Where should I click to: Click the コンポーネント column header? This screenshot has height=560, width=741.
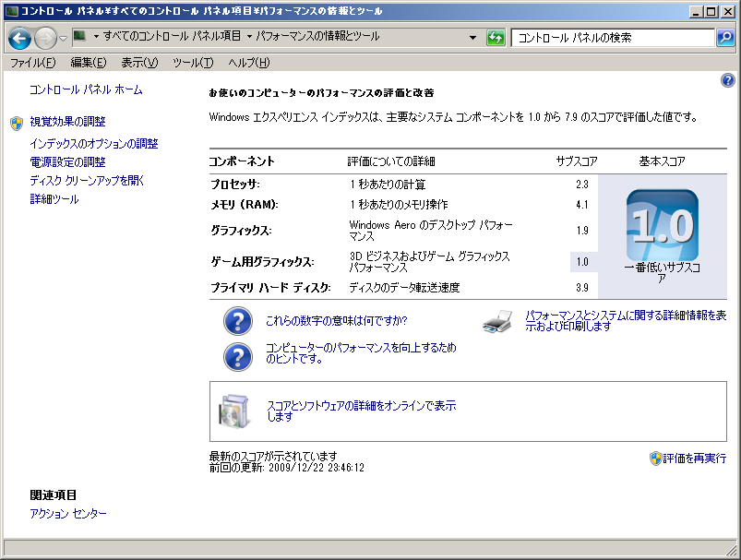242,161
